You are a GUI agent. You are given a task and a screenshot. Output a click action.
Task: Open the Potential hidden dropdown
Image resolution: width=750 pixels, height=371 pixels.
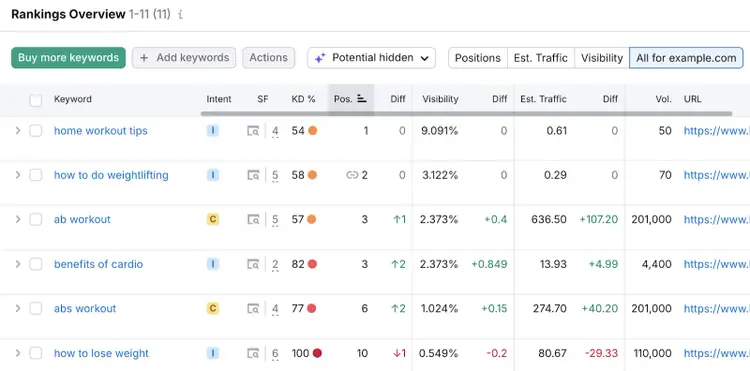(371, 58)
